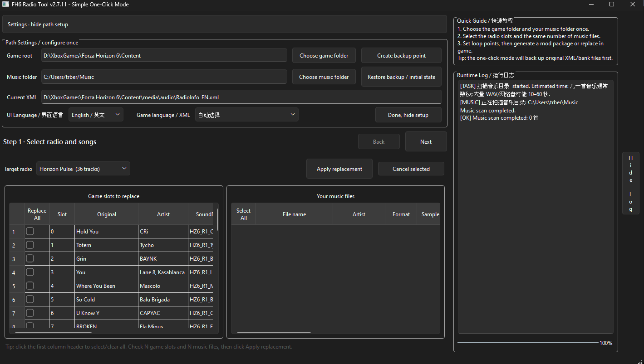Select the 'U Know Y' original cell

tap(107, 313)
